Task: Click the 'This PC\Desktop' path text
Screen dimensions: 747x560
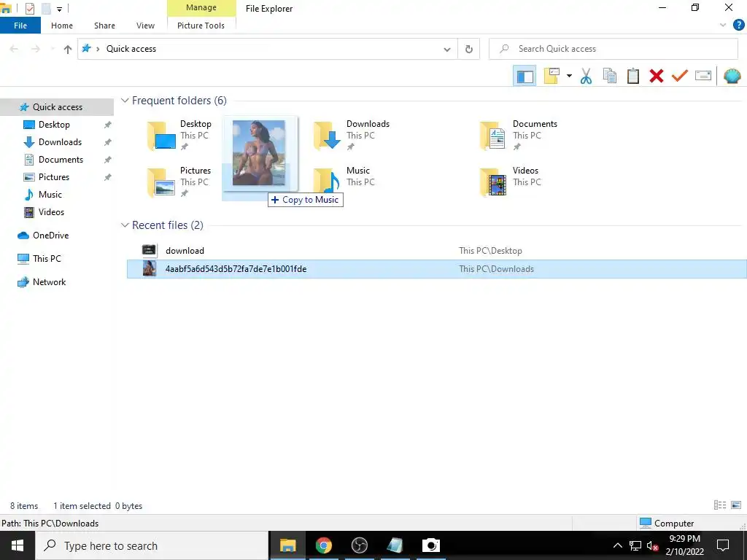Action: coord(490,251)
